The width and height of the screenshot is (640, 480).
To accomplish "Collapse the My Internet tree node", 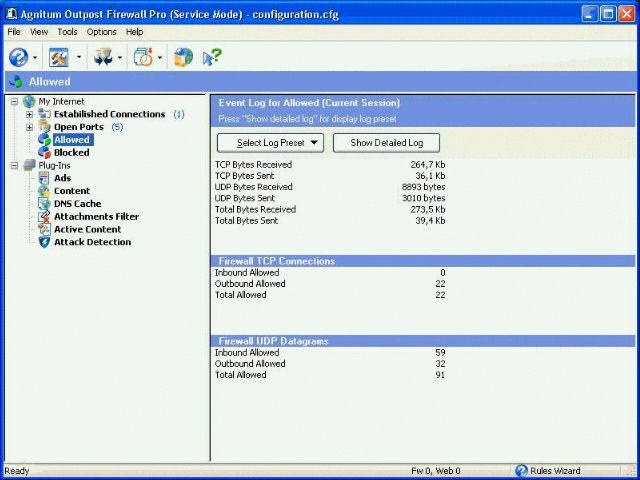I will pos(15,101).
